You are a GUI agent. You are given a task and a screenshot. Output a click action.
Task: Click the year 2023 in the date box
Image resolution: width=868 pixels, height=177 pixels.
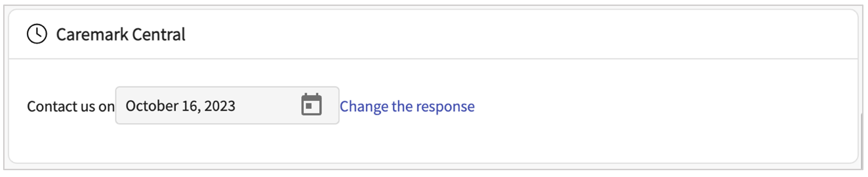[220, 106]
